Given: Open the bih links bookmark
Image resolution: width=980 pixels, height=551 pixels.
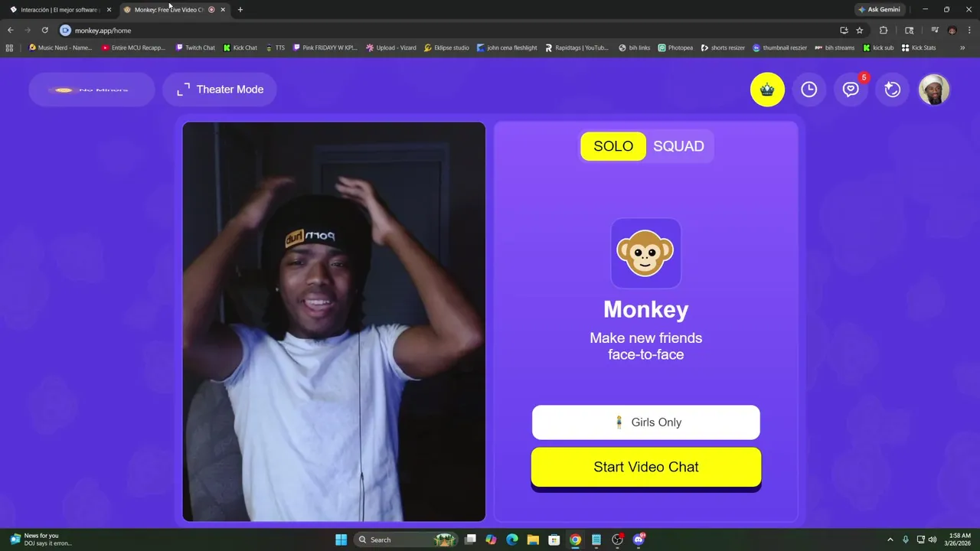Looking at the screenshot, I should tap(635, 47).
